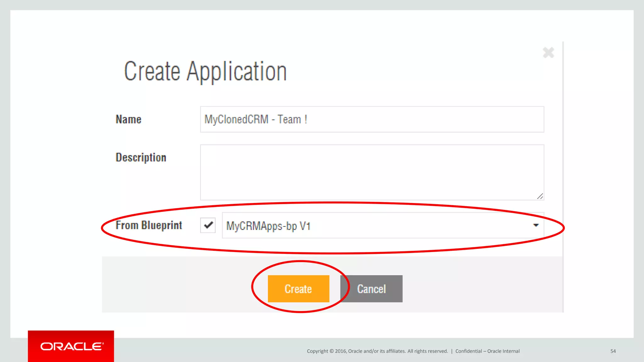Click the blueprint dropdown arrow
The image size is (644, 362).
tap(536, 225)
